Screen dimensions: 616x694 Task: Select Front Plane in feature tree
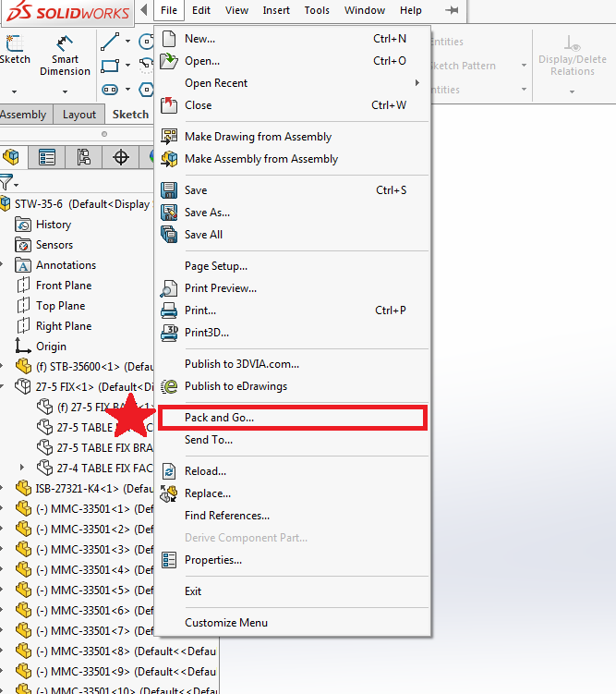[64, 286]
